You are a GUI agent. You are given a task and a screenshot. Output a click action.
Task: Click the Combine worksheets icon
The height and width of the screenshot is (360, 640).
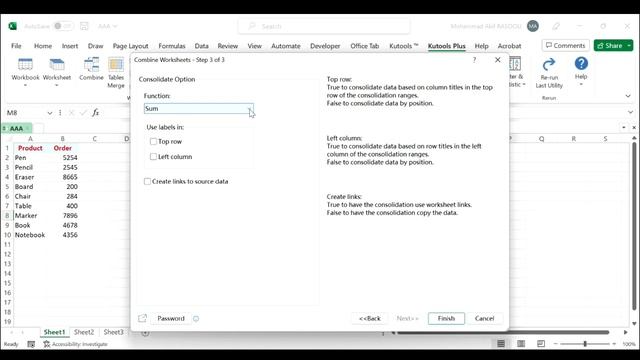(x=91, y=65)
